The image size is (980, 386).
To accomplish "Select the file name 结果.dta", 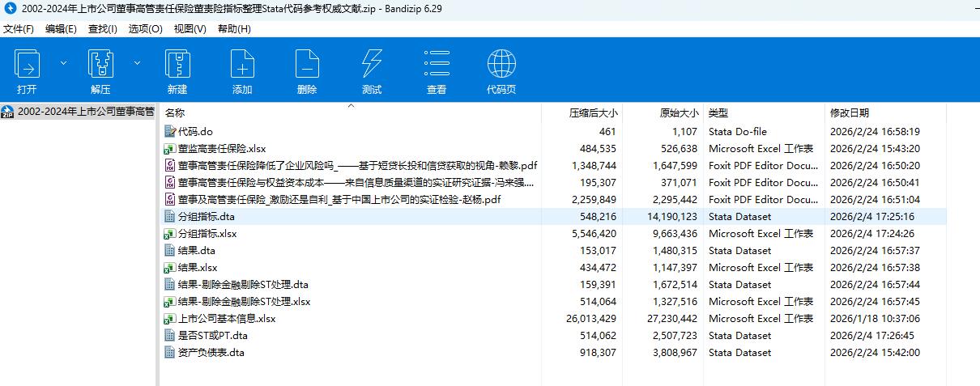I will (x=197, y=250).
